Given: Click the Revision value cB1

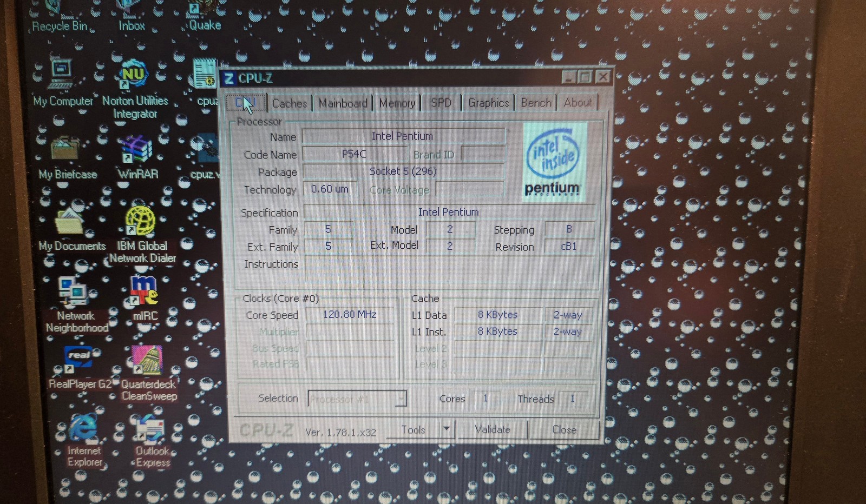Looking at the screenshot, I should (569, 246).
